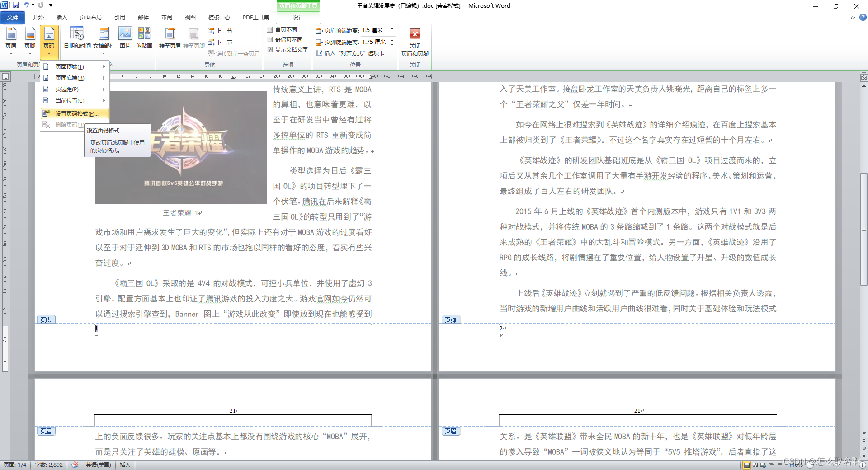Click the Redo icon in quick access toolbar

(41, 5)
